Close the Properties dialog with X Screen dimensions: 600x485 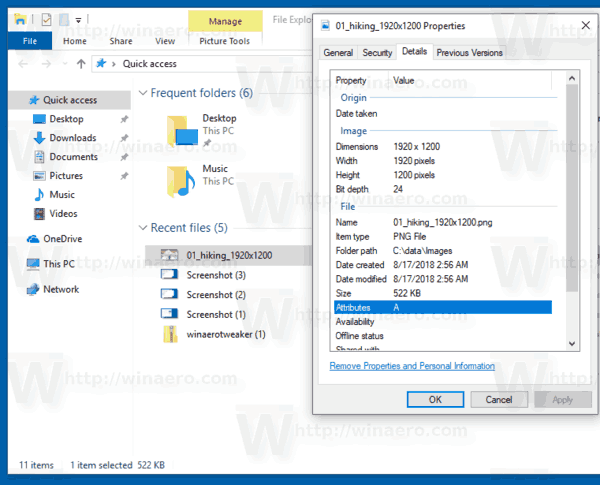pyautogui.click(x=585, y=26)
